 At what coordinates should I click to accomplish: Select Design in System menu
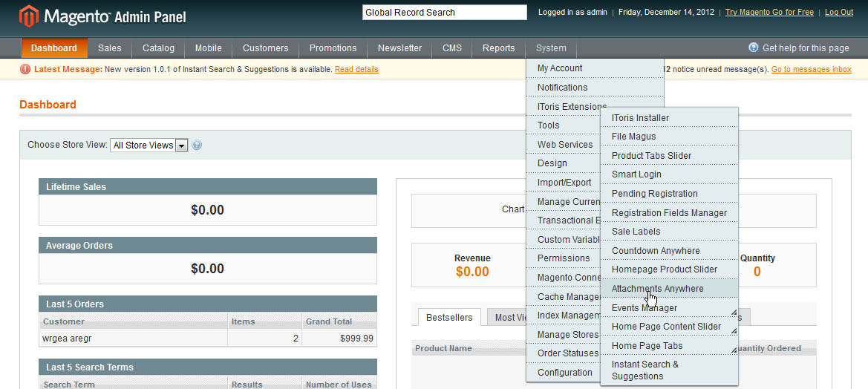click(x=564, y=163)
